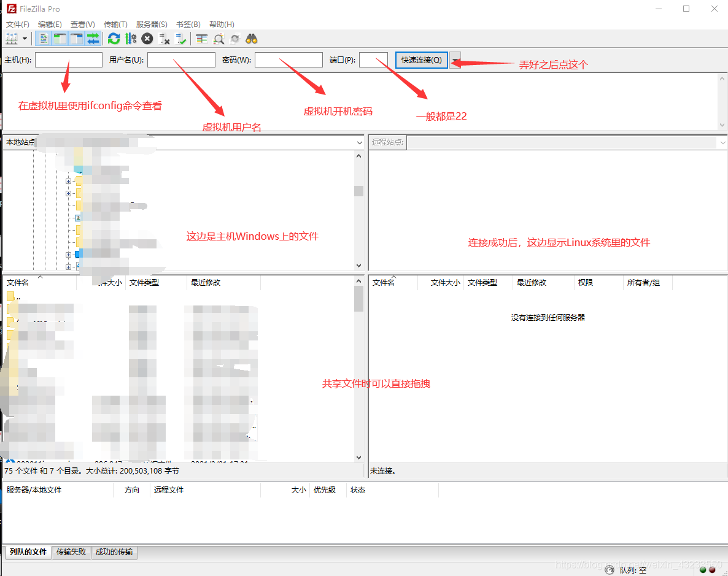Sort local files by 文件类型 column

(156, 282)
